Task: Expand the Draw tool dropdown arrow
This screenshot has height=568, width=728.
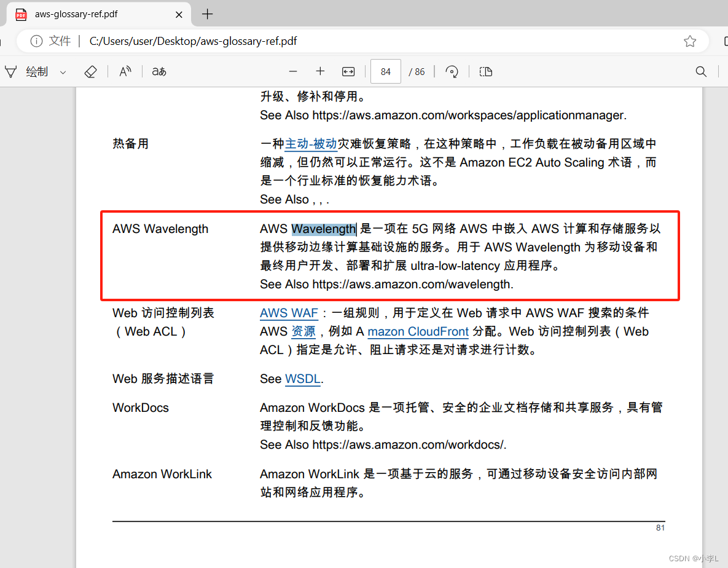Action: [63, 72]
